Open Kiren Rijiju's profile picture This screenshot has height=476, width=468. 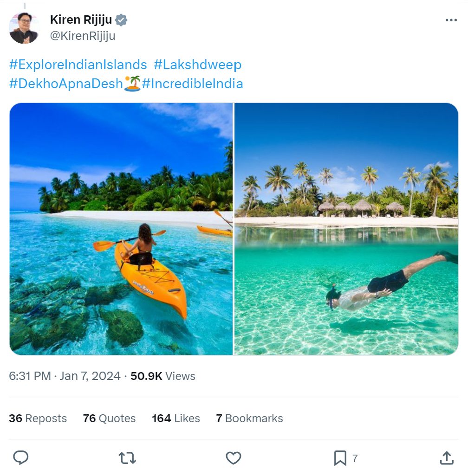(x=24, y=28)
